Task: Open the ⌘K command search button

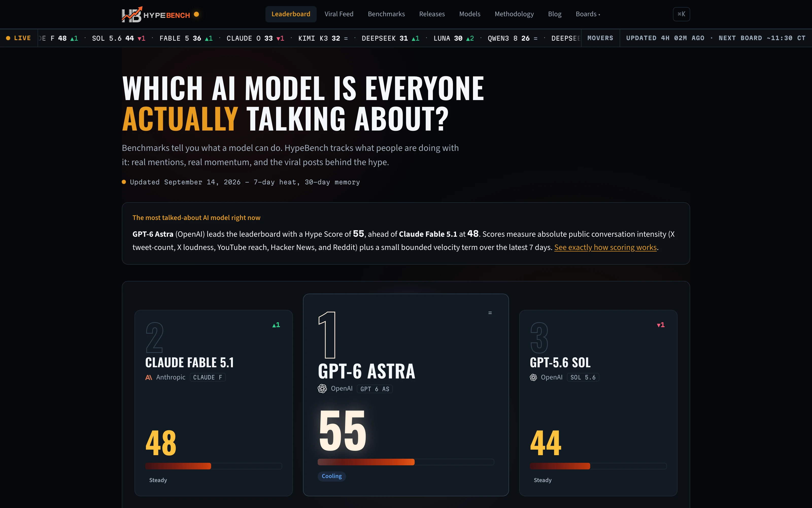Action: pos(681,14)
